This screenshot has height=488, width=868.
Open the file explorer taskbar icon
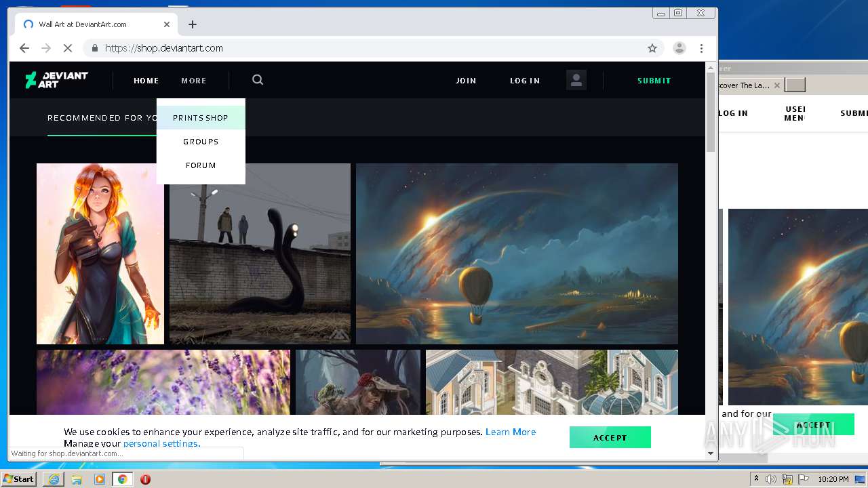pos(77,479)
